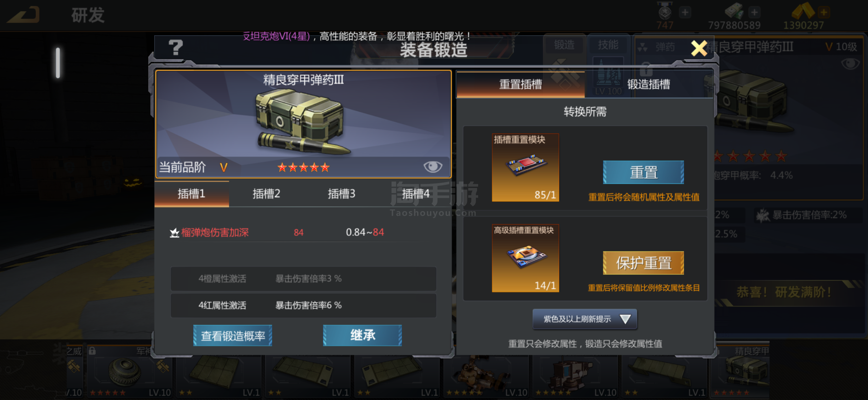Click the 继承 button
The width and height of the screenshot is (868, 400).
(x=362, y=336)
